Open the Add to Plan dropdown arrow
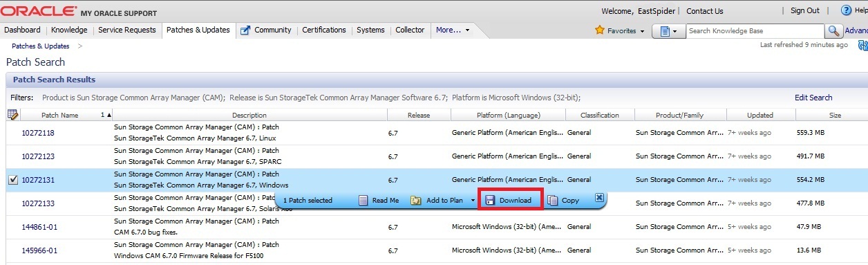Viewport: 868px width, 265px height. click(473, 201)
